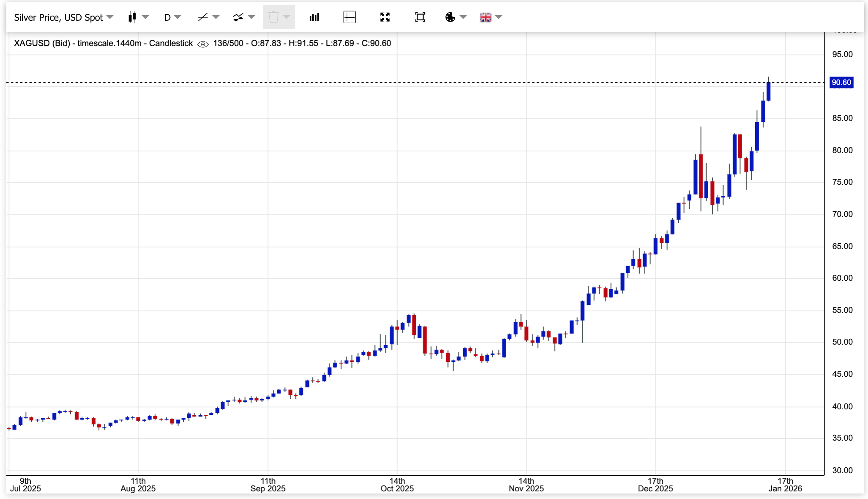Expand the drawing tools dropdown arrow

pyautogui.click(x=216, y=17)
